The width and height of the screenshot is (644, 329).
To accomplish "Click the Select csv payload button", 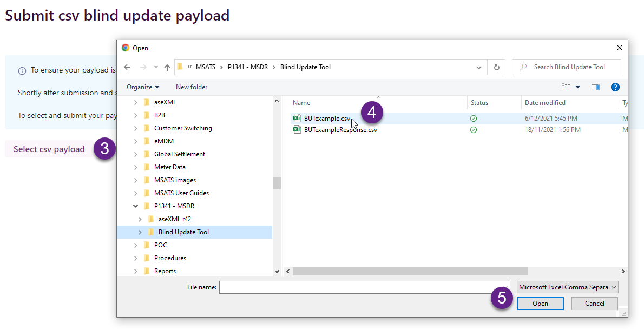I will tap(49, 149).
